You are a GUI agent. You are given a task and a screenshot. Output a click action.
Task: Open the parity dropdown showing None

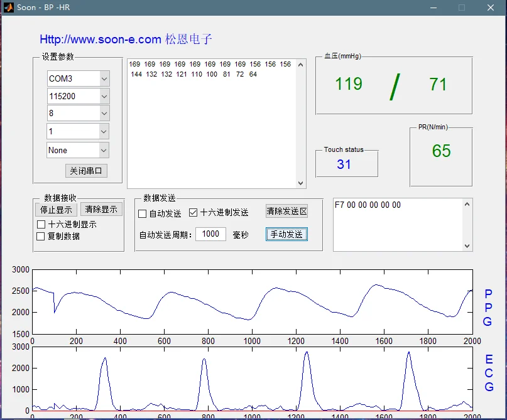coord(104,150)
